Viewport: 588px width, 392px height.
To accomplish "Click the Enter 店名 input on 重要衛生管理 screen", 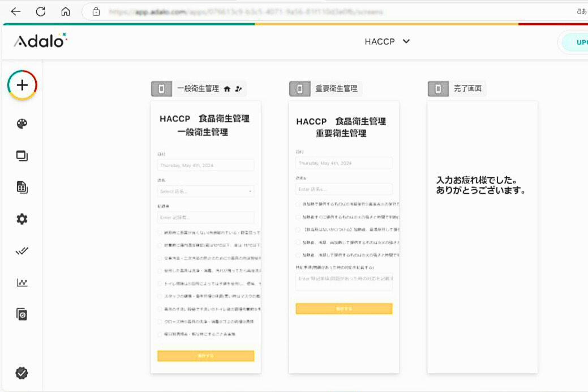I will coord(344,189).
